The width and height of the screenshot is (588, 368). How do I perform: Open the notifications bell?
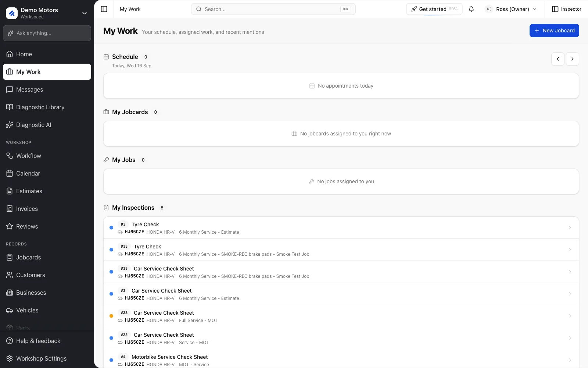coord(471,9)
